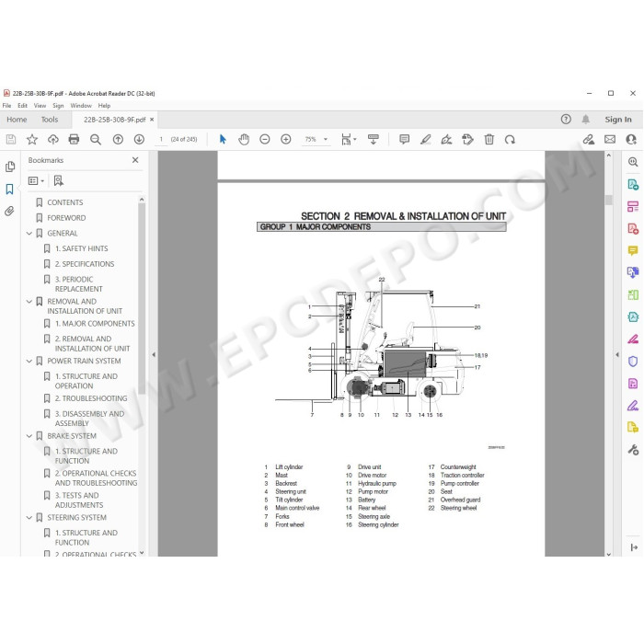
Task: Click the Zoom in plus icon
Action: click(286, 140)
